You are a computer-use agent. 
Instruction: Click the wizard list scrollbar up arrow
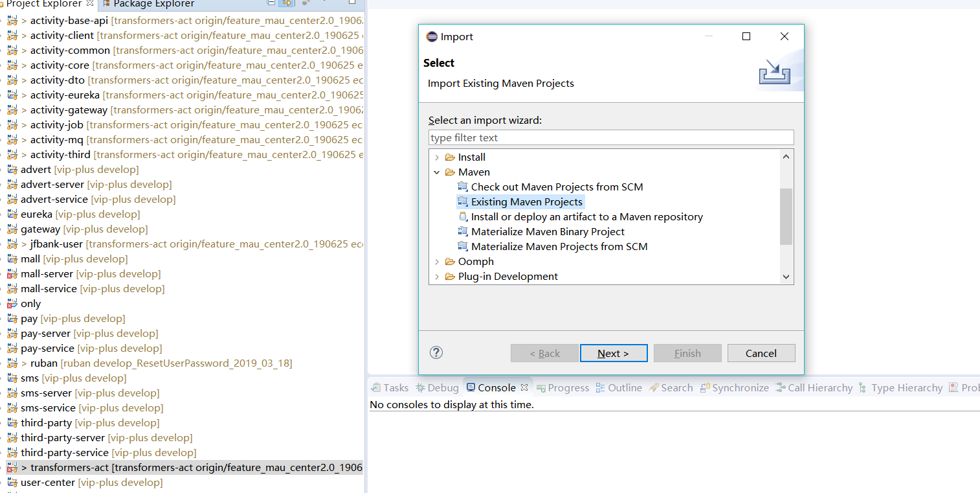(786, 157)
